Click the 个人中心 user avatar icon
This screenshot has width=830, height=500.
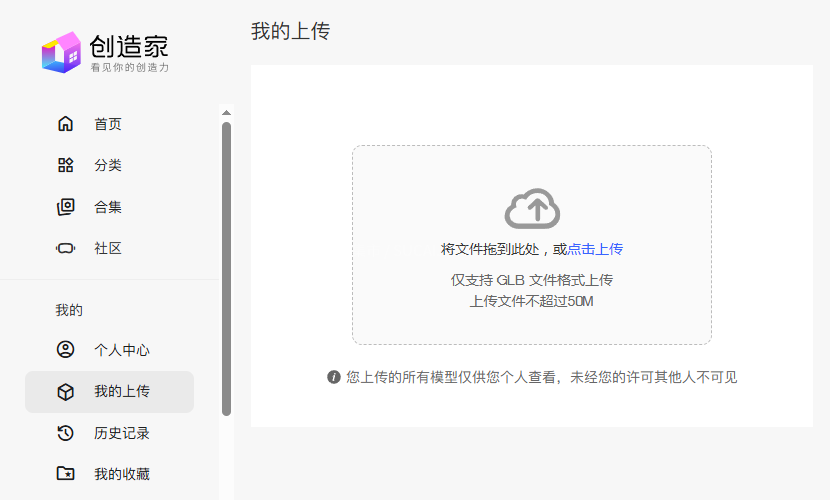[65, 350]
